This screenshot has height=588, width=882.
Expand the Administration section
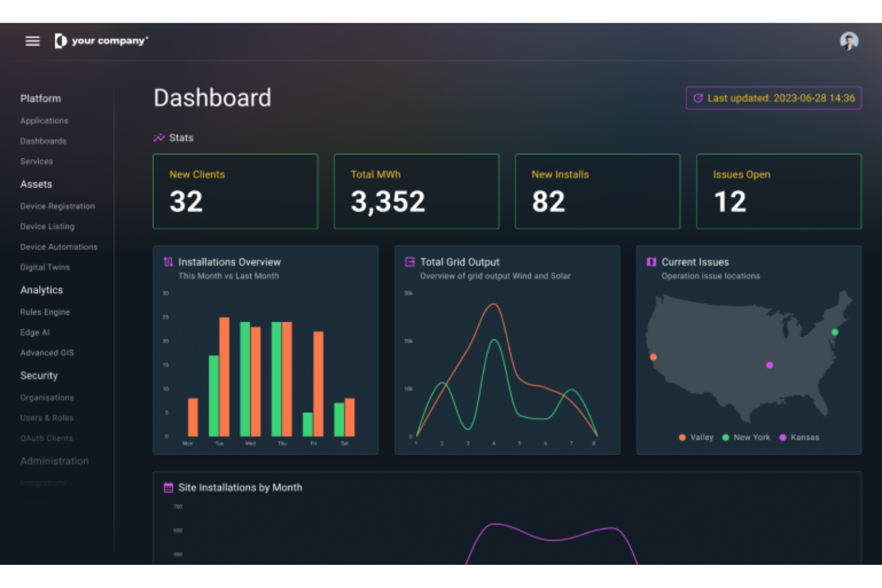point(54,461)
